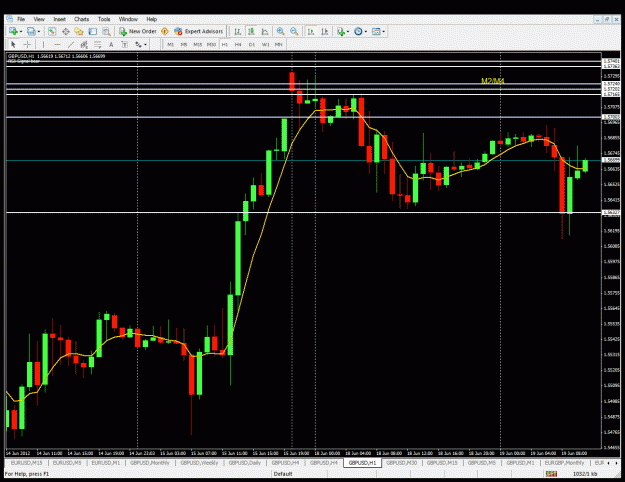
Task: Create a new chart with the toolbar icon
Action: (x=13, y=31)
